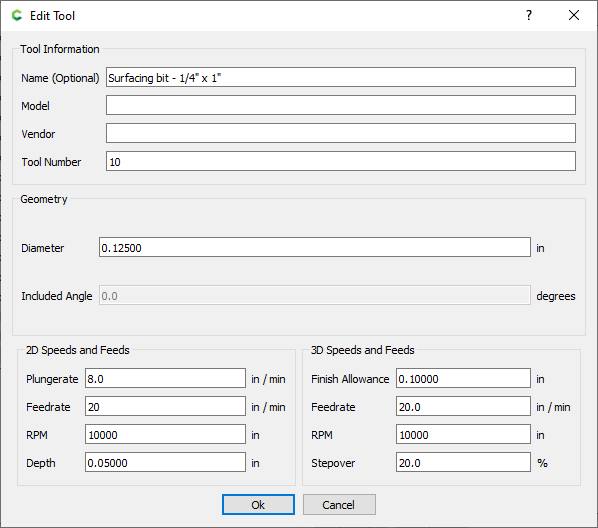Click the 2D Feedrate field showing 20
Viewport: 598px width, 528px height.
coord(165,406)
